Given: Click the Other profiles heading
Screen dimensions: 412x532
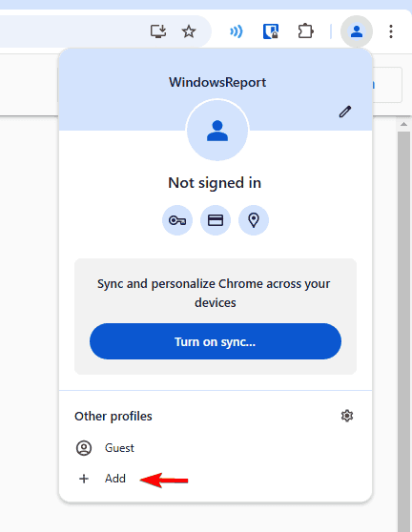Looking at the screenshot, I should 113,417.
